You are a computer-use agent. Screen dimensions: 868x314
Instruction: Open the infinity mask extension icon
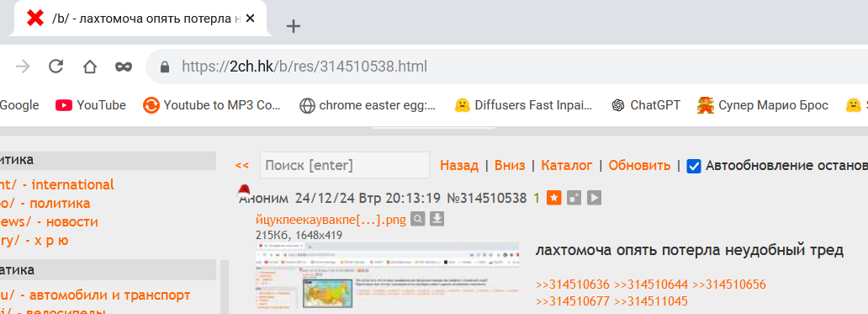click(124, 67)
